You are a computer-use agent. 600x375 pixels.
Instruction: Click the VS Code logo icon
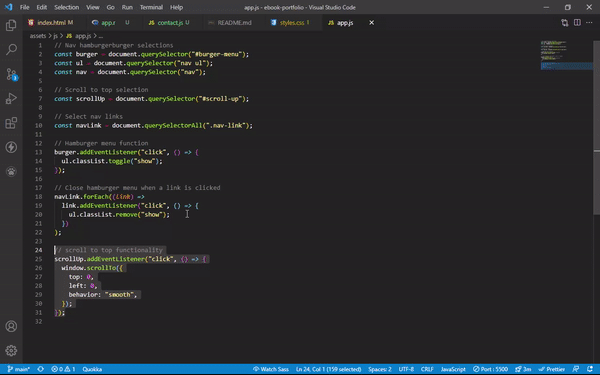point(8,7)
